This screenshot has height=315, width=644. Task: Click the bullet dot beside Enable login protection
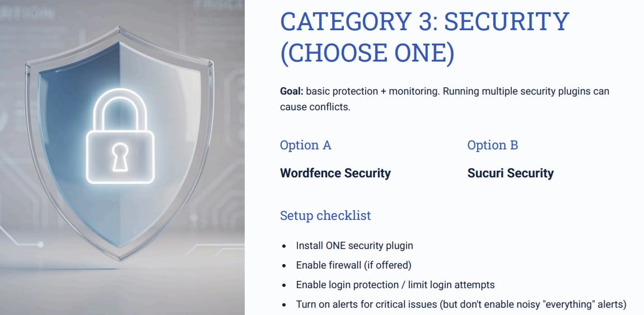tap(284, 285)
